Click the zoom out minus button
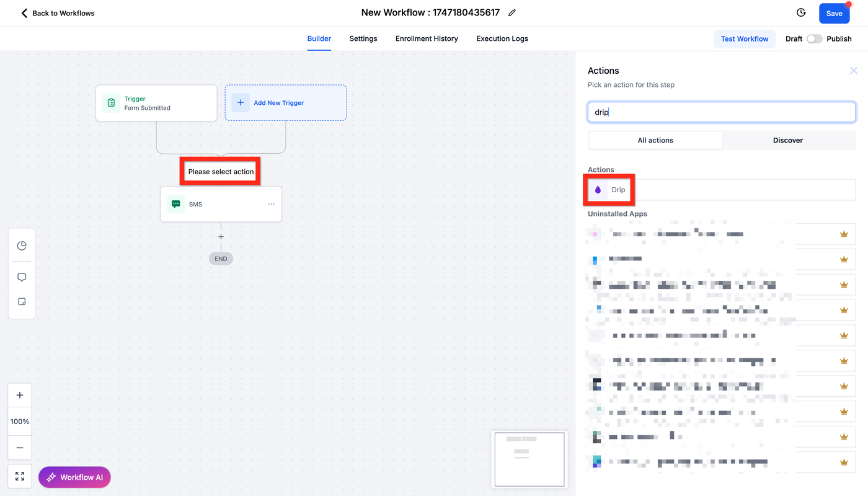The image size is (868, 496). pyautogui.click(x=20, y=448)
